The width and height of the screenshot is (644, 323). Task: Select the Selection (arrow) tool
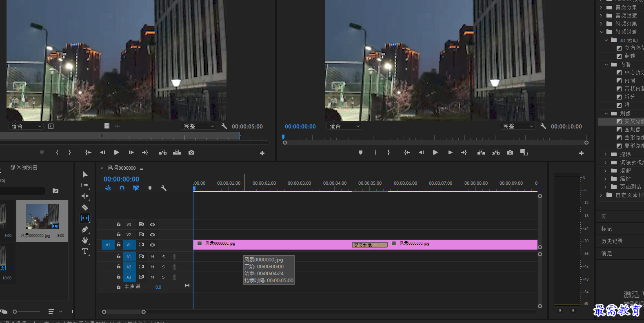click(x=85, y=175)
